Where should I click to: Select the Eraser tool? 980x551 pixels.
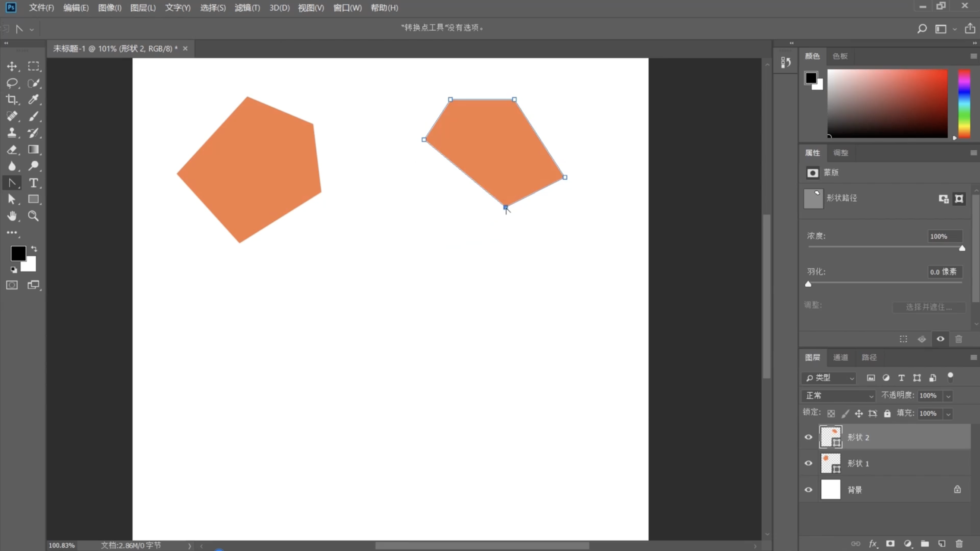pos(12,149)
